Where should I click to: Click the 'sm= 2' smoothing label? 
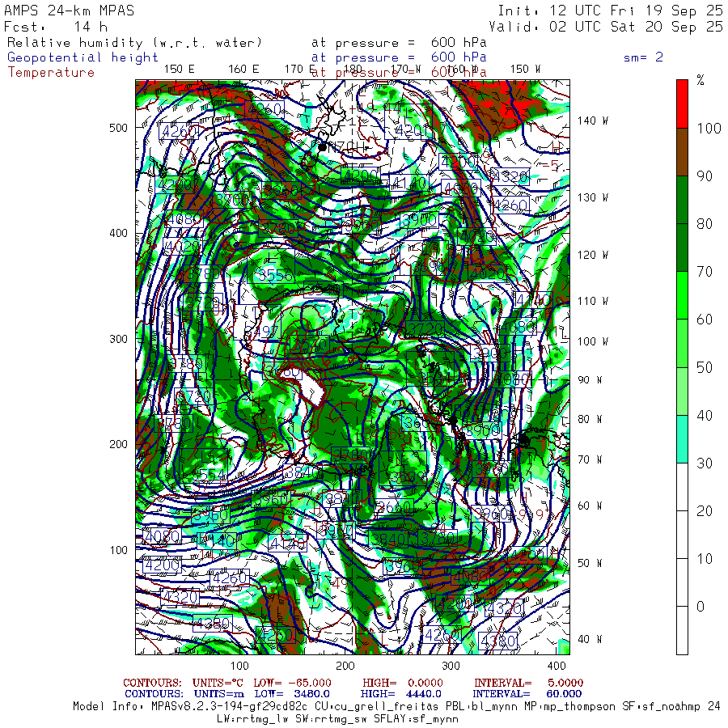pos(644,57)
